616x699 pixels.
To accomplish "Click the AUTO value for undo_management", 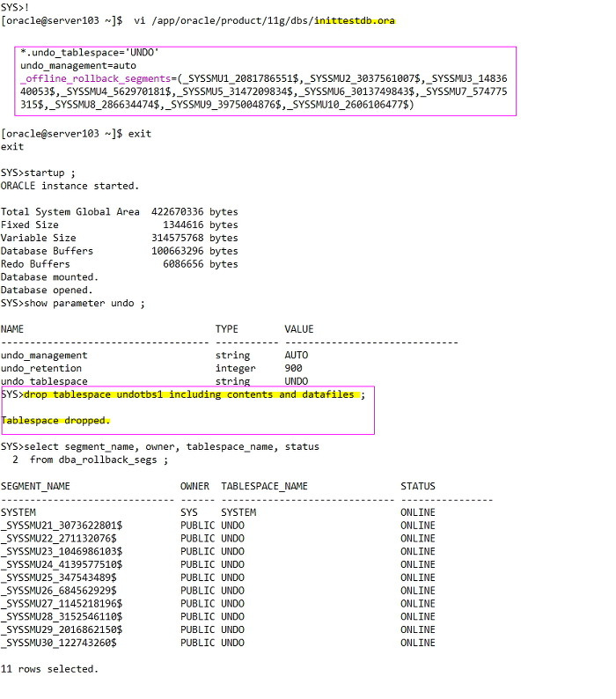I will [x=297, y=356].
